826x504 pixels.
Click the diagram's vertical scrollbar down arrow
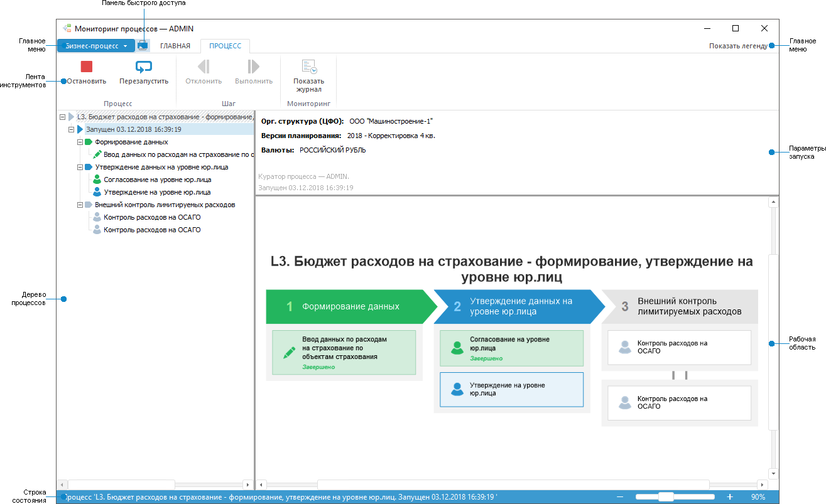click(773, 473)
